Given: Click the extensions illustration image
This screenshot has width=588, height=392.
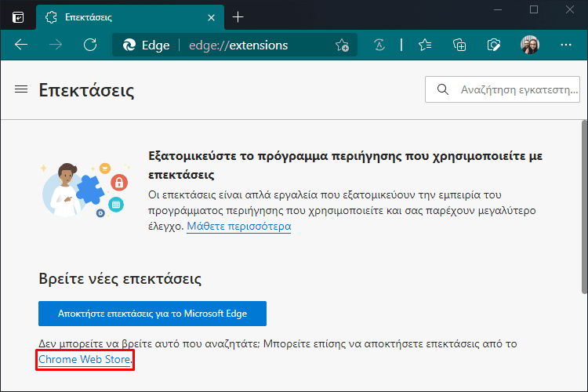Looking at the screenshot, I should pyautogui.click(x=85, y=191).
